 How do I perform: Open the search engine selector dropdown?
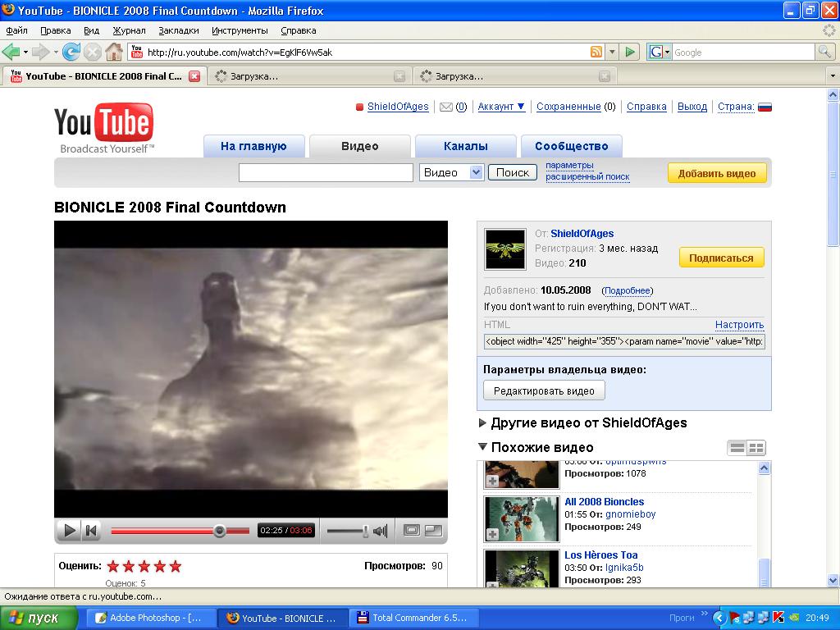(667, 52)
